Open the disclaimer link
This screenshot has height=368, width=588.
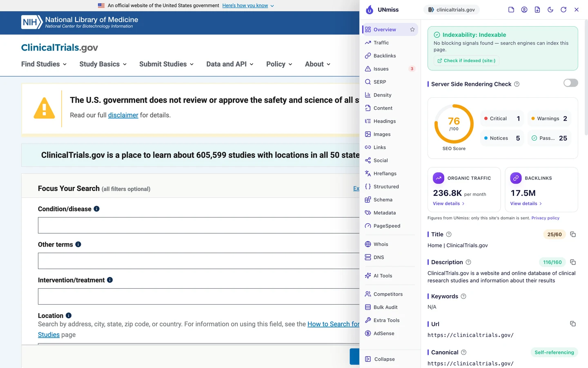click(x=123, y=115)
